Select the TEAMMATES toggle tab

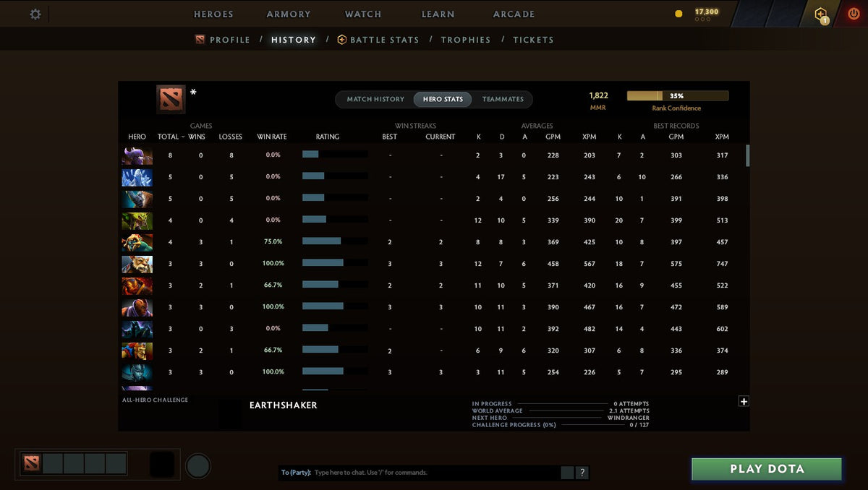[503, 99]
